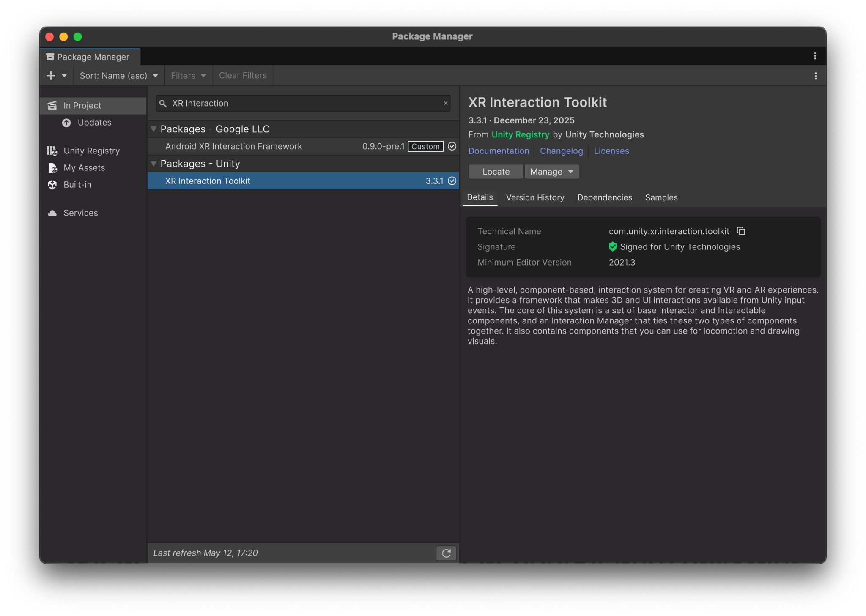Viewport: 866px width, 616px height.
Task: Collapse the Packages - Google LLC group
Action: click(x=153, y=129)
